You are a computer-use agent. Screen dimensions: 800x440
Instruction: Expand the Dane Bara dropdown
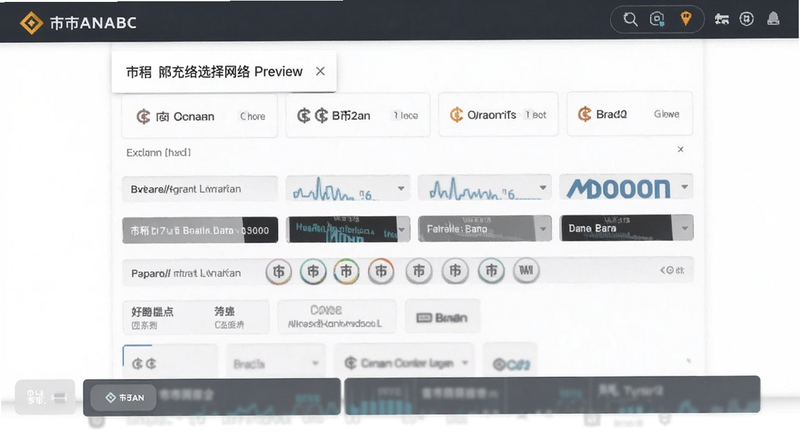[684, 228]
